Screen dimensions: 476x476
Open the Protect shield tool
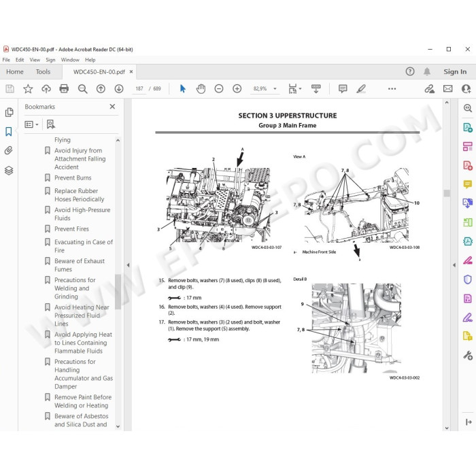point(468,279)
